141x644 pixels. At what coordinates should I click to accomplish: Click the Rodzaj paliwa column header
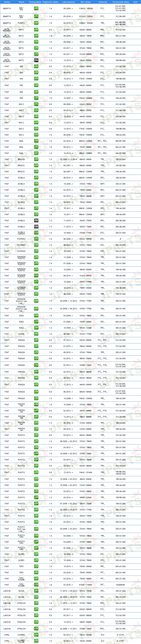pos(35,2)
